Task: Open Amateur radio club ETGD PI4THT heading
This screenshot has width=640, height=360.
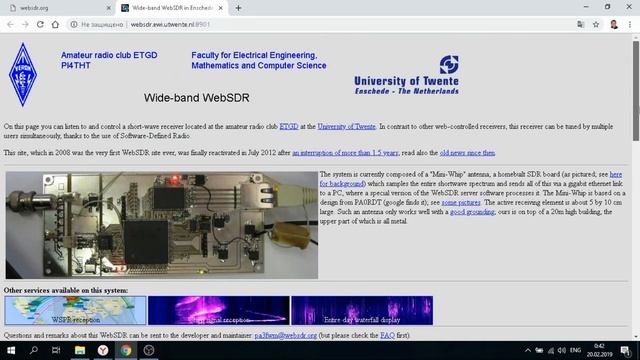Action: click(109, 60)
